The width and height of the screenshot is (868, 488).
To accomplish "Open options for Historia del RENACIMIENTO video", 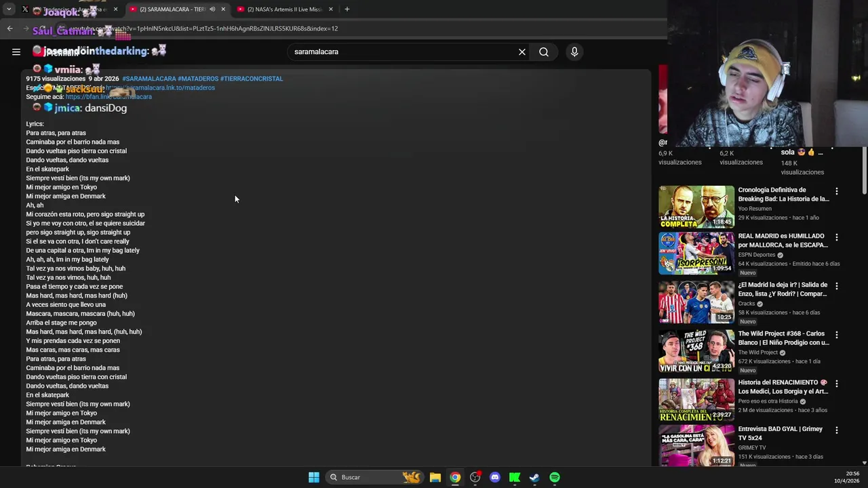I will point(836,384).
